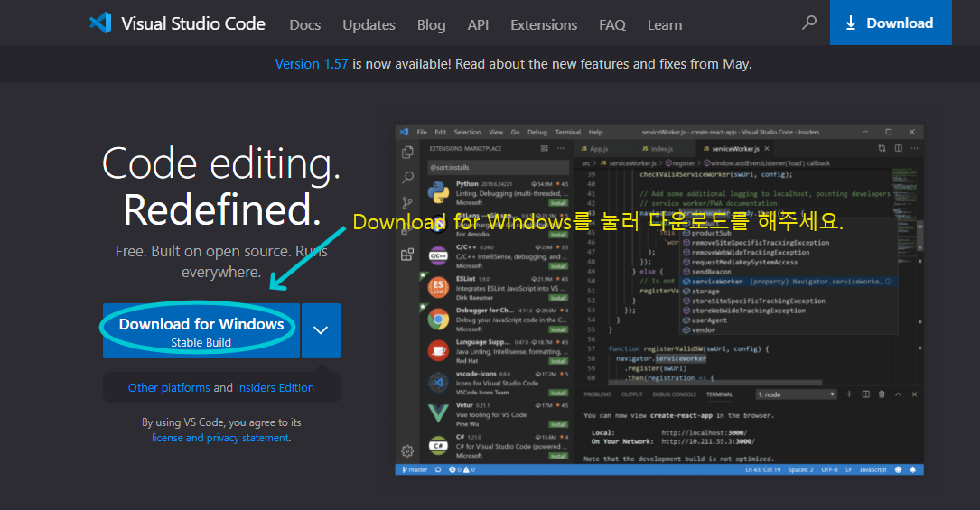Switch to the PROBLEMS panel tab
The height and width of the screenshot is (510, 980).
(x=597, y=394)
